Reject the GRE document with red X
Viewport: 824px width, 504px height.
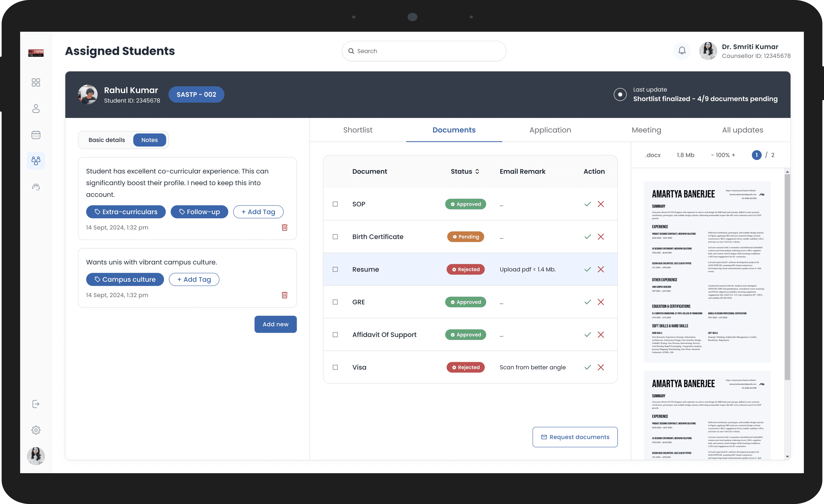[601, 302]
